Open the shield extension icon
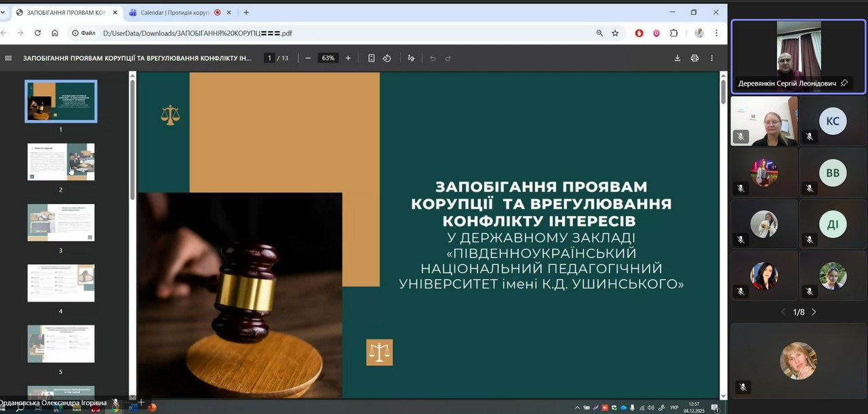This screenshot has width=868, height=414. click(x=656, y=33)
